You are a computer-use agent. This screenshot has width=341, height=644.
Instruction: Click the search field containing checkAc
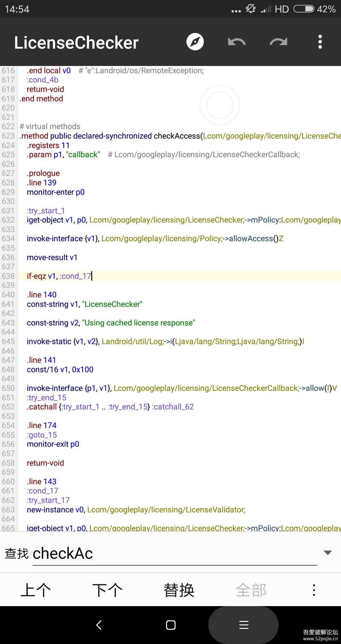pyautogui.click(x=175, y=554)
